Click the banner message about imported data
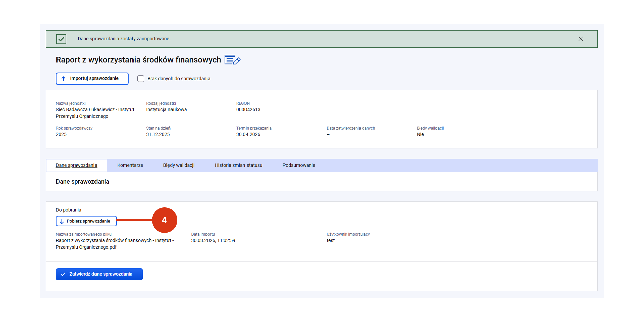The width and height of the screenshot is (644, 336). tap(124, 39)
